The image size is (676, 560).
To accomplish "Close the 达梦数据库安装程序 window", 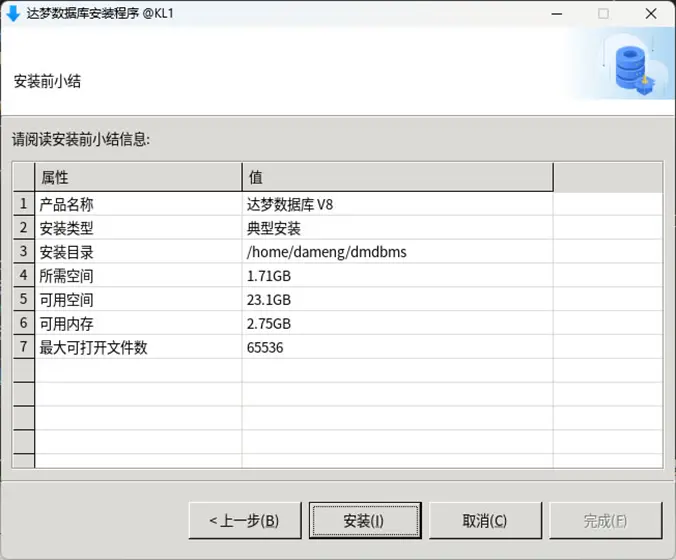I will (651, 14).
